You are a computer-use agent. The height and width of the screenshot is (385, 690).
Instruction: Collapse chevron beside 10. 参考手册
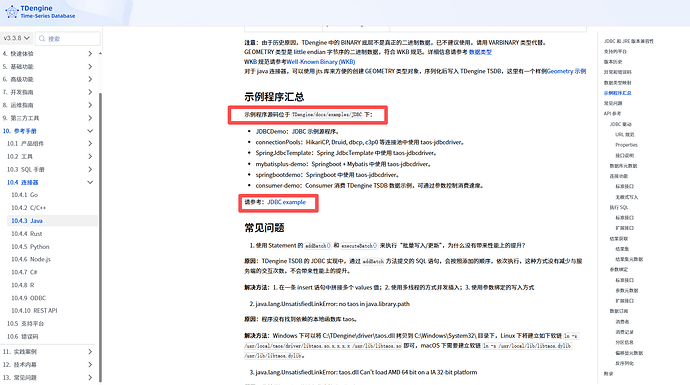(90, 131)
